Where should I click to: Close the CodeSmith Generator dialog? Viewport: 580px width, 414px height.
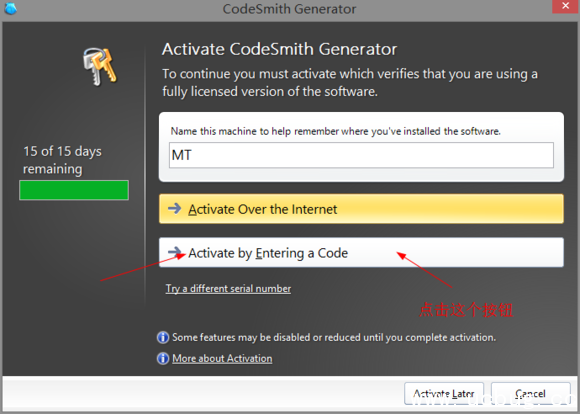click(565, 6)
